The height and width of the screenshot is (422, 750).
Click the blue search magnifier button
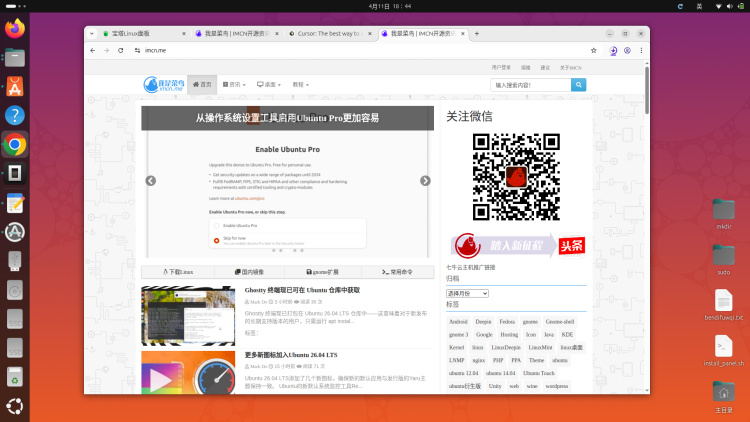578,85
